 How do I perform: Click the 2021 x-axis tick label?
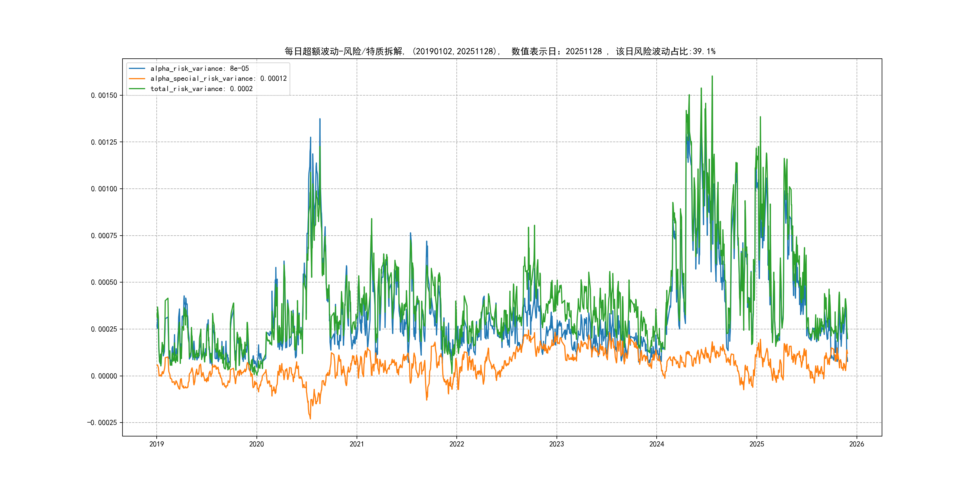357,444
